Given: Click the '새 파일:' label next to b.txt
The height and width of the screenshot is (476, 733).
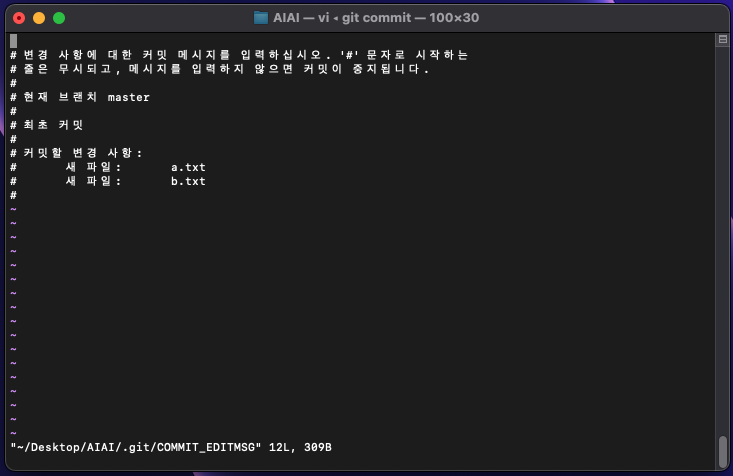Looking at the screenshot, I should [x=93, y=181].
